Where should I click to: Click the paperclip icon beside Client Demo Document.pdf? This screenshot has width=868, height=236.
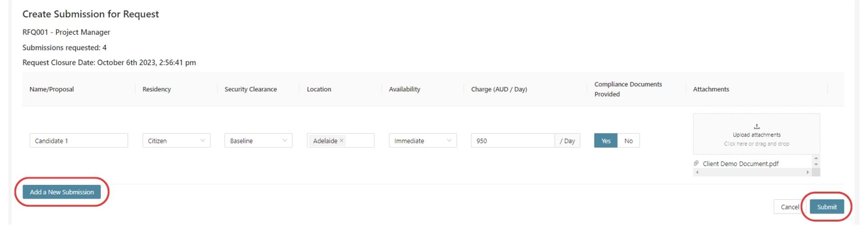click(696, 163)
